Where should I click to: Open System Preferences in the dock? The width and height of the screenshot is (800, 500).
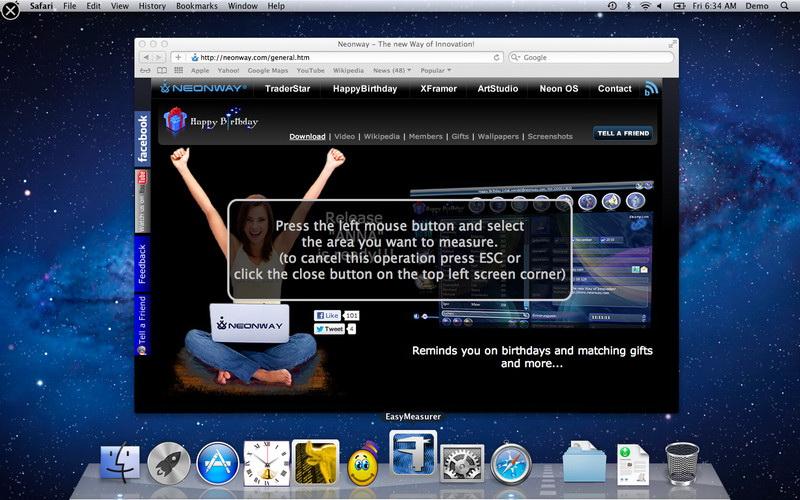click(462, 464)
